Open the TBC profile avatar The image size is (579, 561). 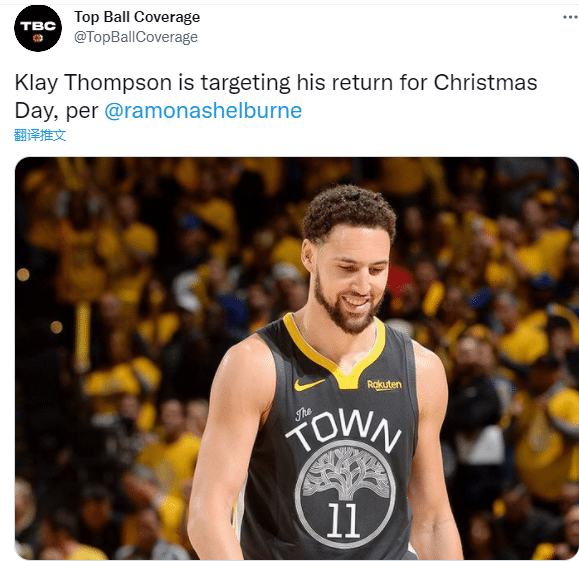point(38,28)
